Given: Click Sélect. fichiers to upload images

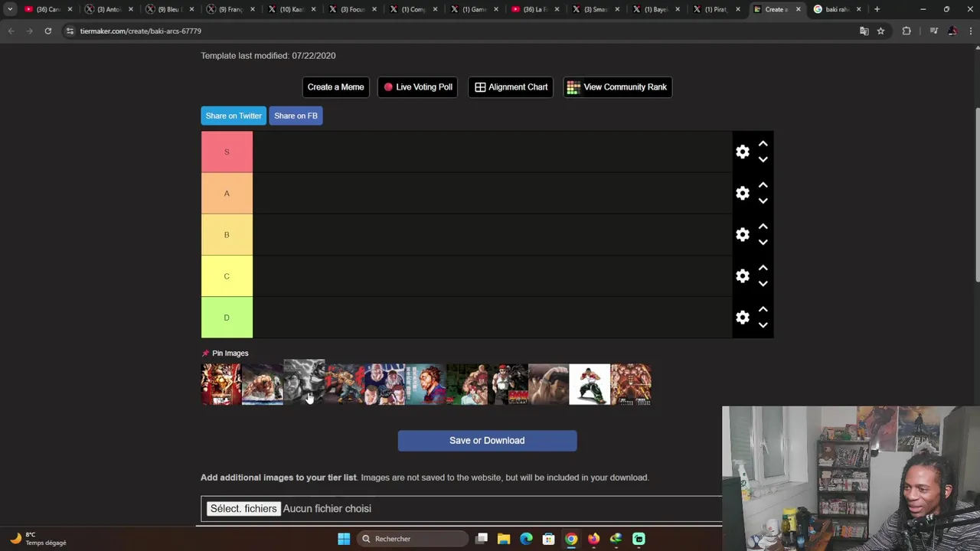Looking at the screenshot, I should click(243, 508).
